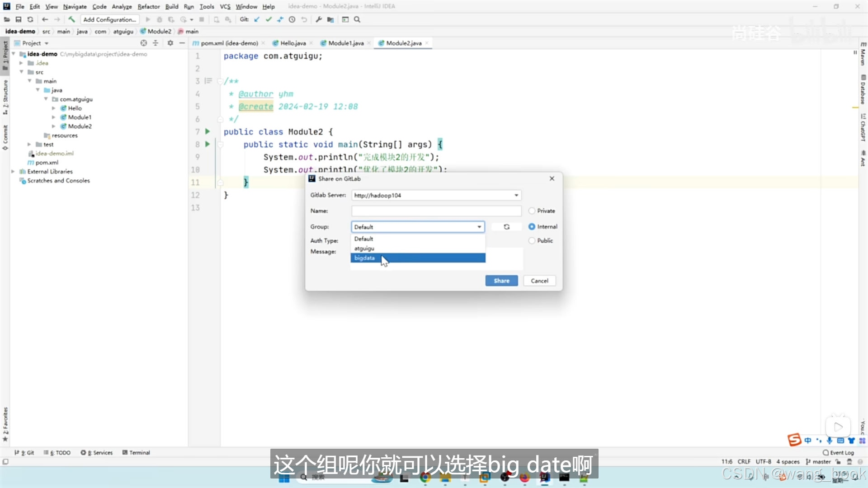868x488 pixels.
Task: Open the Event Log
Action: click(x=838, y=452)
